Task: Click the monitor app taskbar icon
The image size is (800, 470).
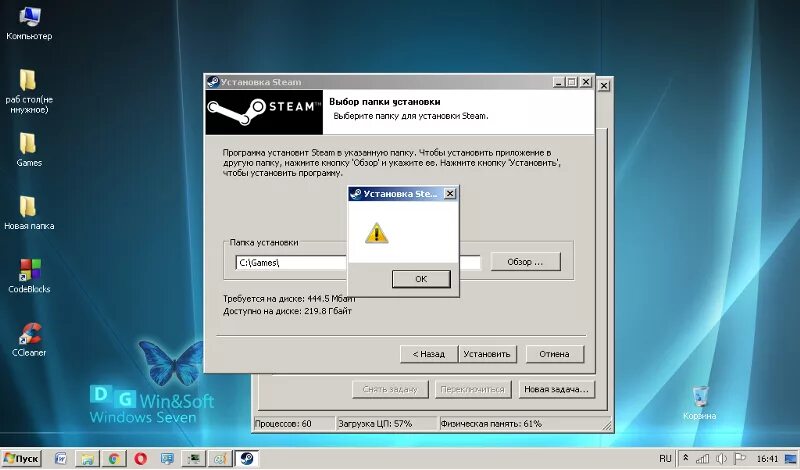Action: click(x=167, y=458)
